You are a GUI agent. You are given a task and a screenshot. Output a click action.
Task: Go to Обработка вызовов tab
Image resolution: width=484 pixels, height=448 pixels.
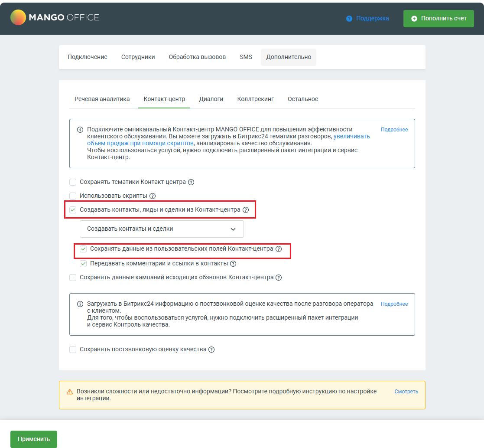point(197,57)
